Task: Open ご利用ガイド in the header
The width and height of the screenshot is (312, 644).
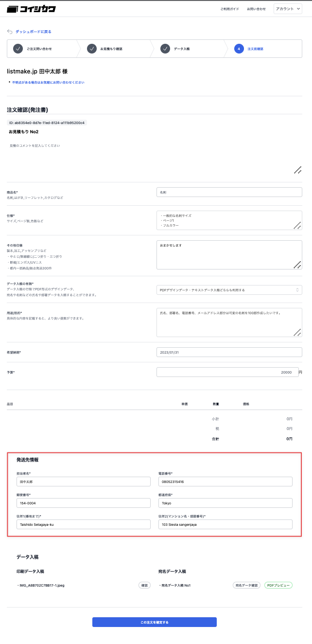Action: [229, 9]
